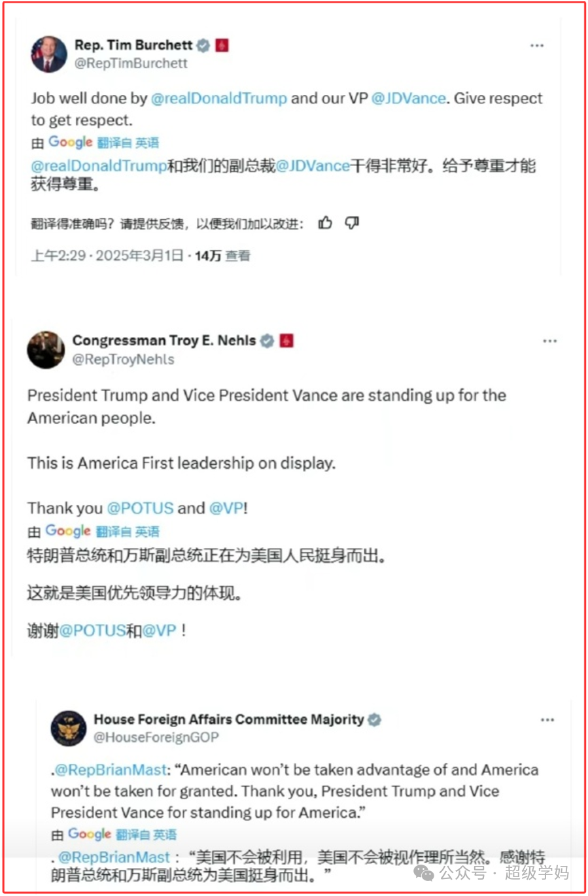Click the @realDonaldTrump mention in the English tweet
Screen dimensions: 588x896
[219, 98]
